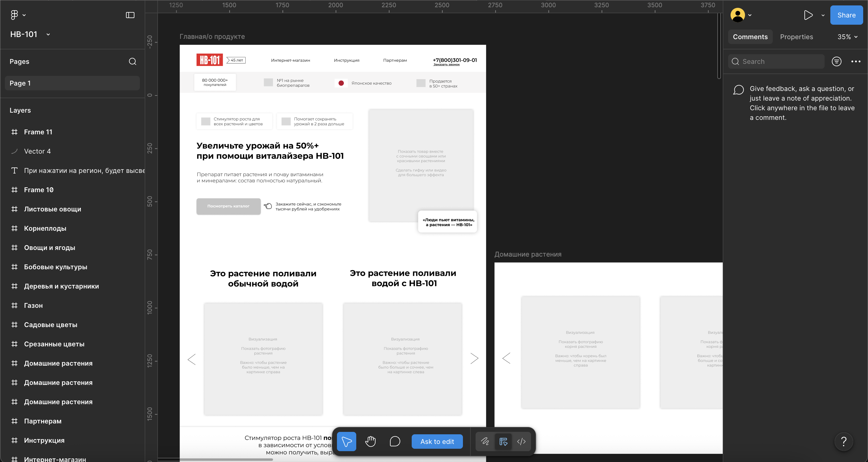Click the quote «Люди пьют витамины» card
868x462 pixels.
pos(448,222)
